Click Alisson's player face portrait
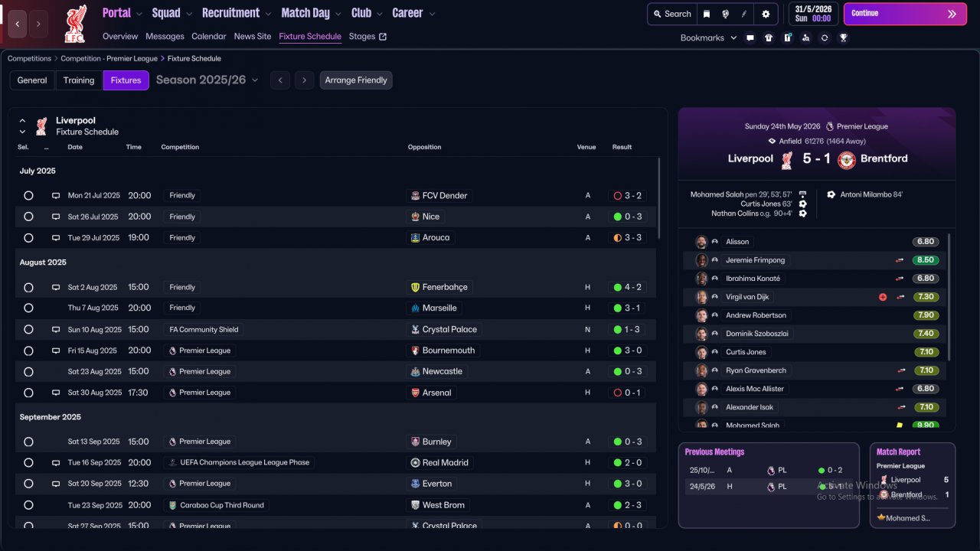Image resolution: width=980 pixels, height=551 pixels. point(701,242)
